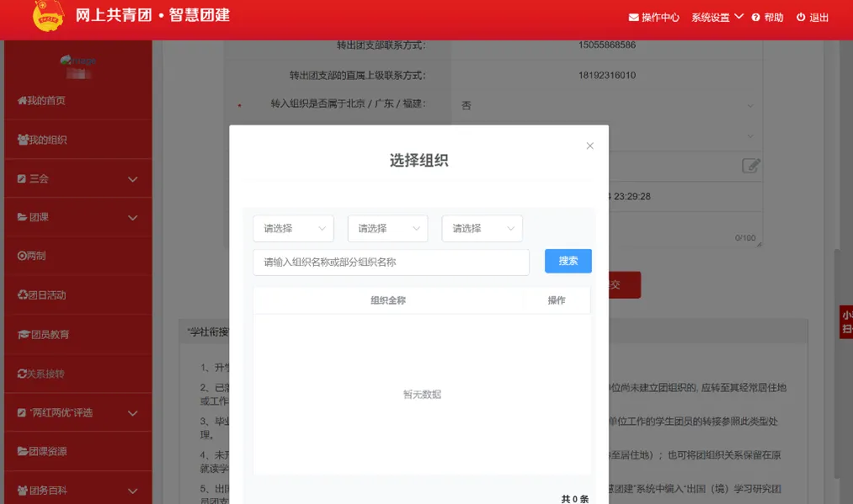This screenshot has height=504, width=853.
Task: Click the organization name search field
Action: (x=391, y=263)
